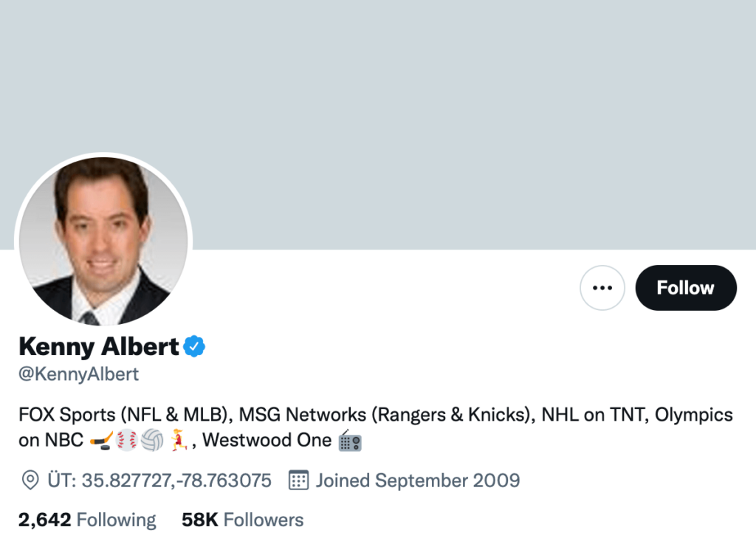Select the @KennyAlbert handle
The height and width of the screenshot is (544, 756).
[x=78, y=374]
